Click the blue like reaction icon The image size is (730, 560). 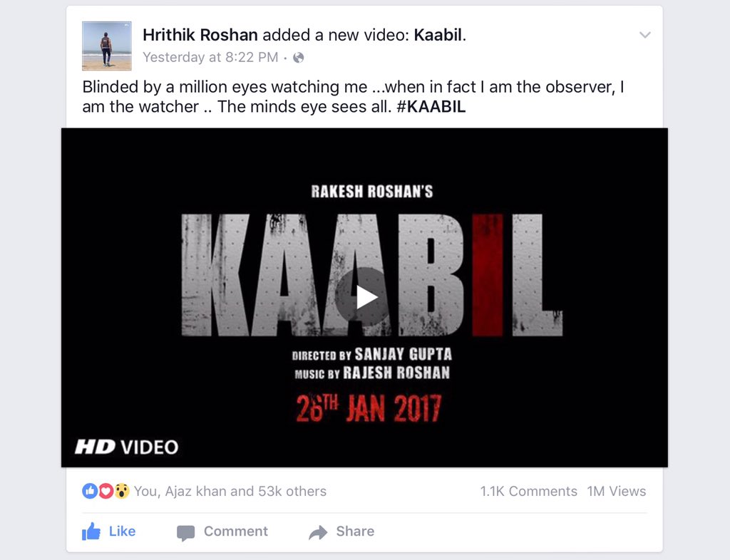pyautogui.click(x=90, y=491)
